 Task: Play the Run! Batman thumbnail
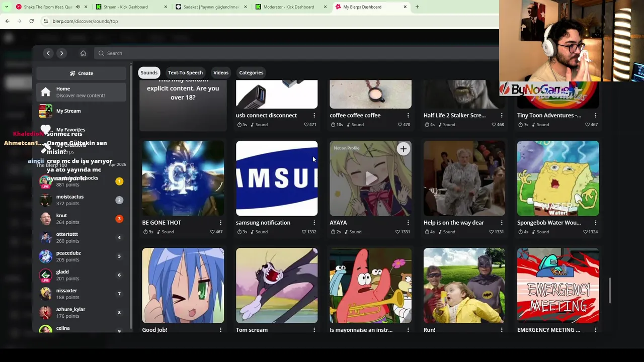pos(464,286)
